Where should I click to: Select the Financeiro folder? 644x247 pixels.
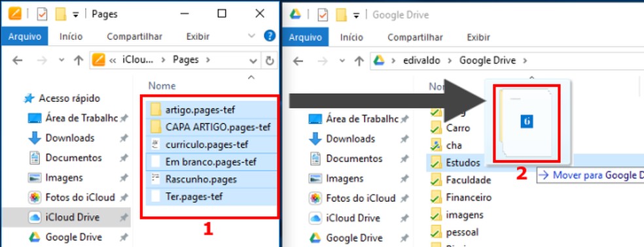click(460, 197)
